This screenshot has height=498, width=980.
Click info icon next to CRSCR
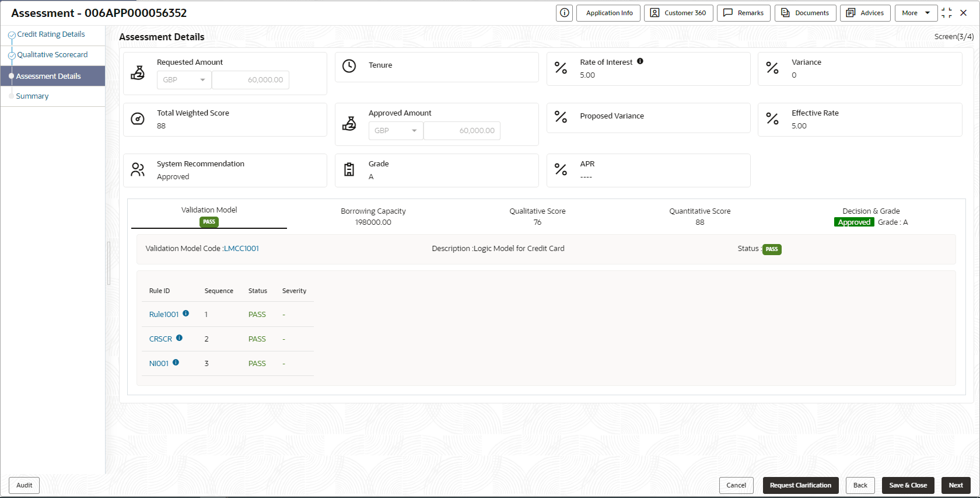pos(180,338)
